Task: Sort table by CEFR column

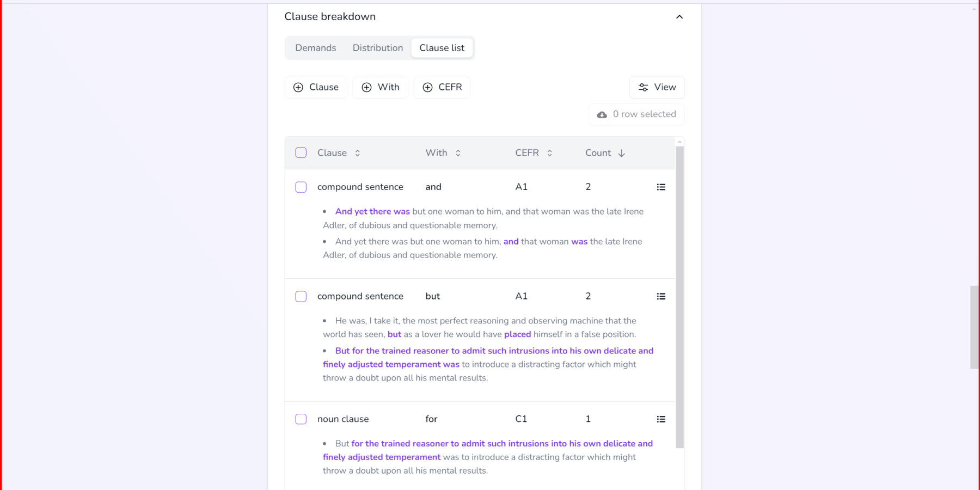Action: [549, 153]
